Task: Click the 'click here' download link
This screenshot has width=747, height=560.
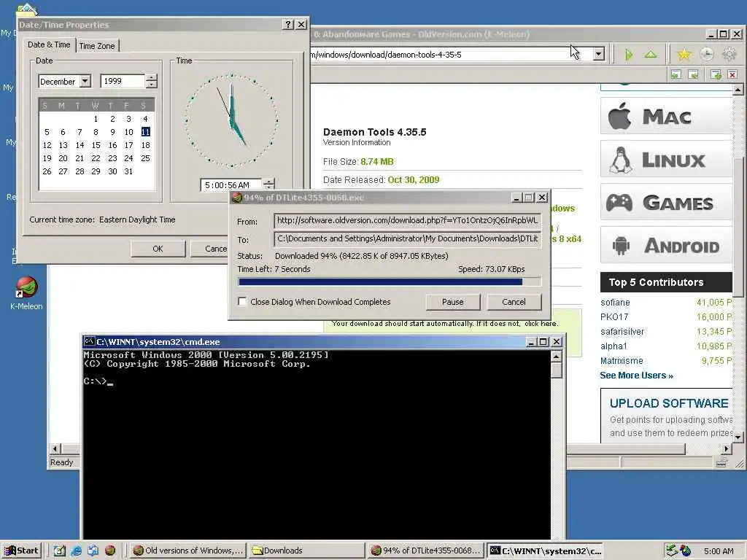Action: tap(541, 323)
